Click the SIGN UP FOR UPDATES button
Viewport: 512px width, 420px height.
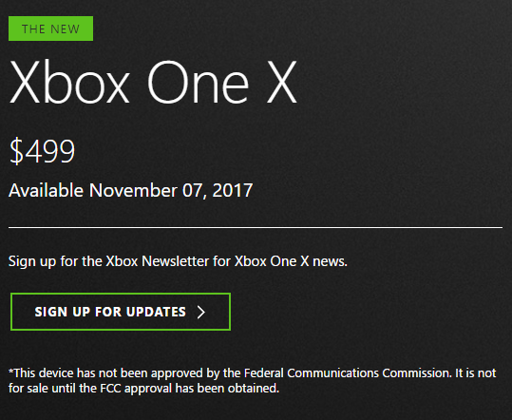tap(121, 312)
